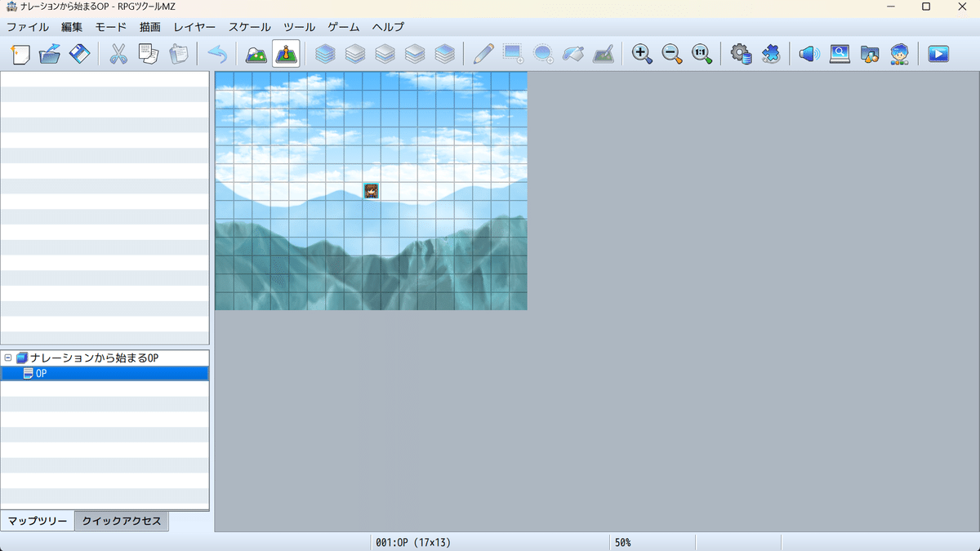Viewport: 980px width, 551px height.
Task: Open Sound Test speaker icon
Action: click(809, 55)
